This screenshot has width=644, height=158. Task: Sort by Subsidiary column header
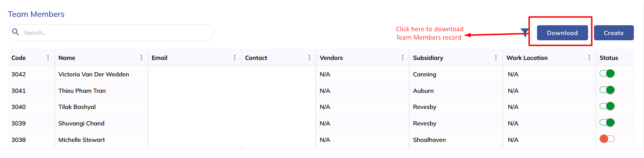coord(428,58)
